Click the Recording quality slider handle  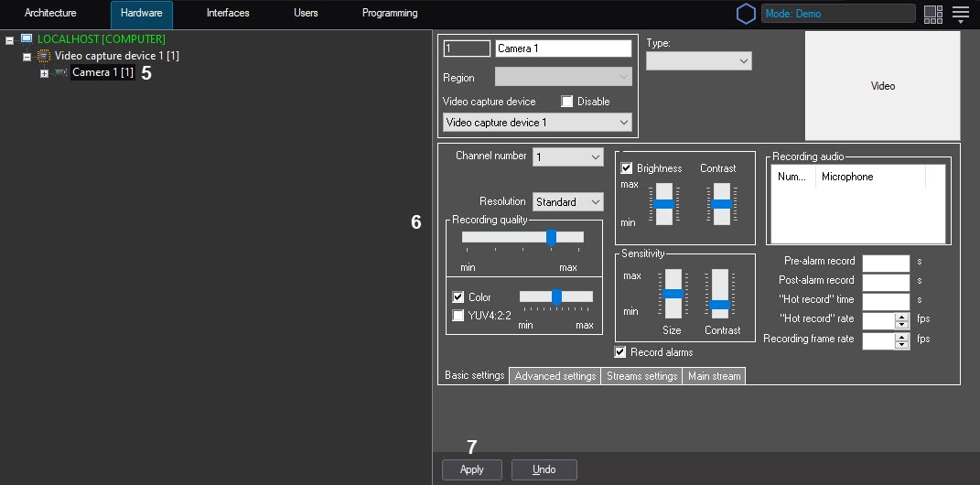pos(551,237)
